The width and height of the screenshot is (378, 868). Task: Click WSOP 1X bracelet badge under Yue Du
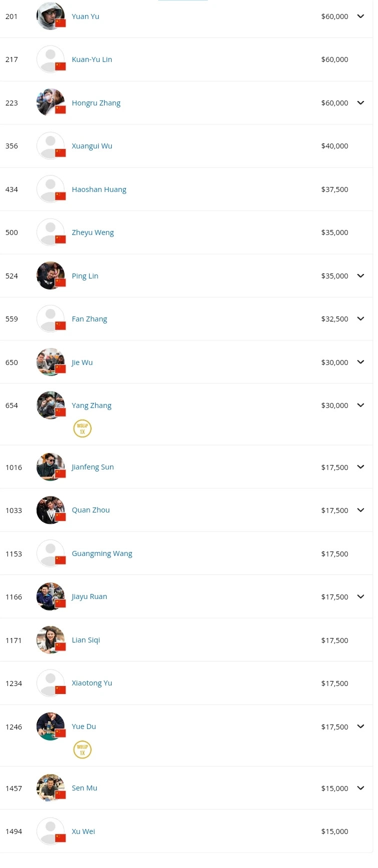pyautogui.click(x=83, y=750)
